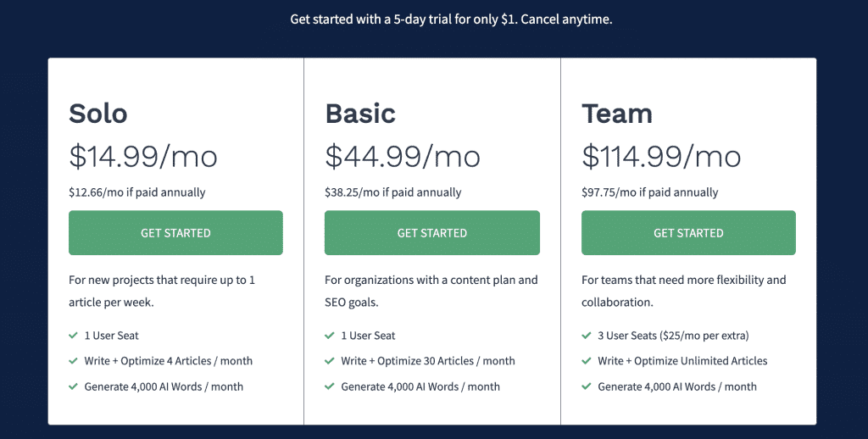Select the Basic plan heading
The height and width of the screenshot is (439, 868).
click(359, 114)
